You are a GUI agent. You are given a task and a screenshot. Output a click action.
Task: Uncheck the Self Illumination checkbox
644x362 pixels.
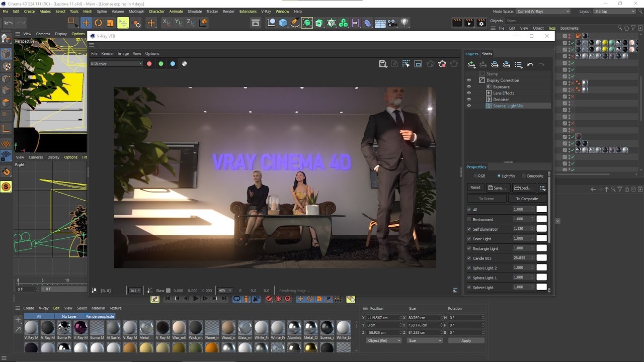[x=469, y=229]
